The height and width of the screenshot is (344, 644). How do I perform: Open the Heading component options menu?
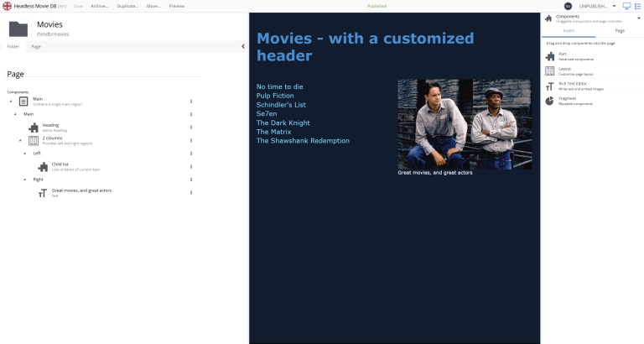tap(191, 128)
